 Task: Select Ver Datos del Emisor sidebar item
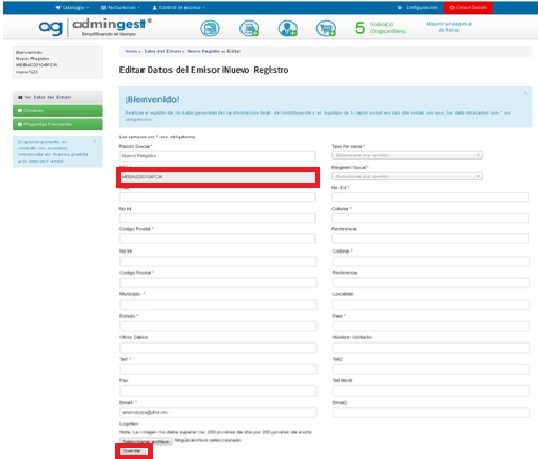click(58, 97)
